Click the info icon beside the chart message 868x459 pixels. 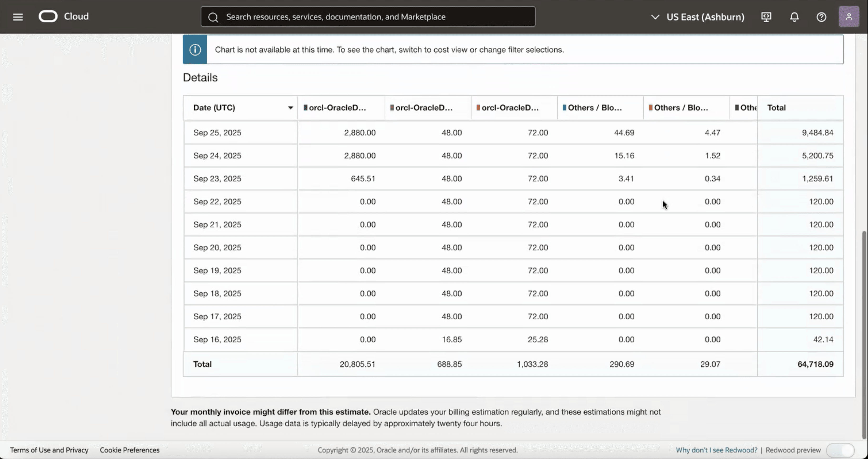[x=195, y=49]
